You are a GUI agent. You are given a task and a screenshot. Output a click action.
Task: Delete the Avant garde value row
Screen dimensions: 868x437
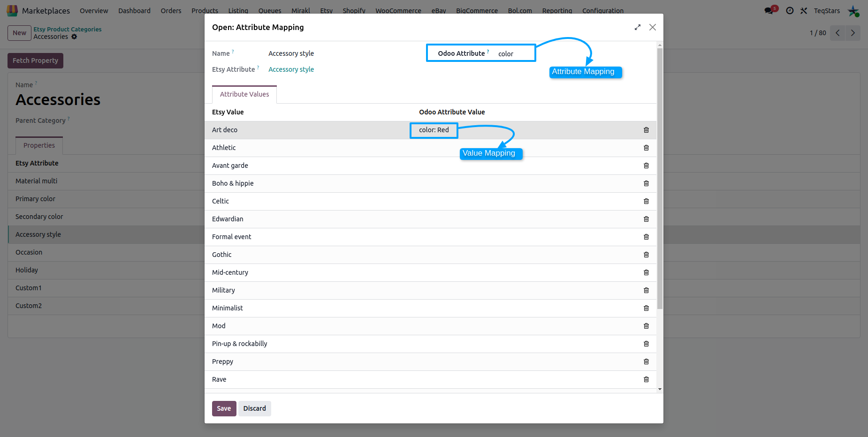[646, 166]
